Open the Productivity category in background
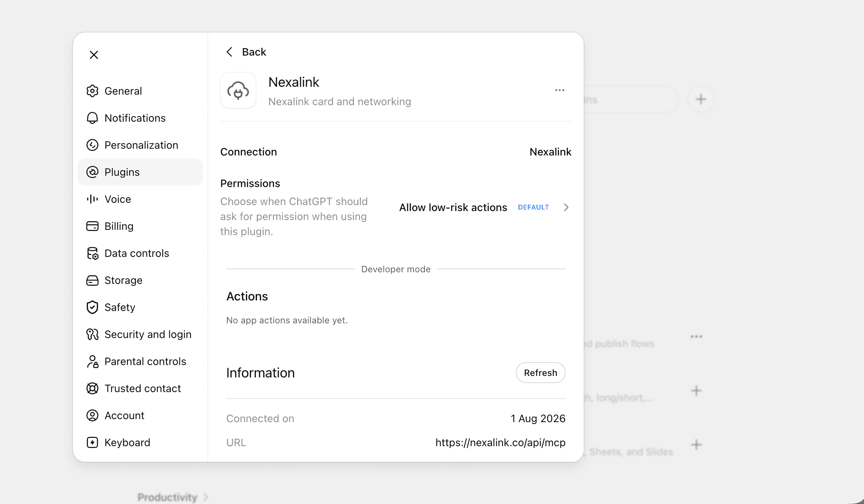 tap(167, 497)
